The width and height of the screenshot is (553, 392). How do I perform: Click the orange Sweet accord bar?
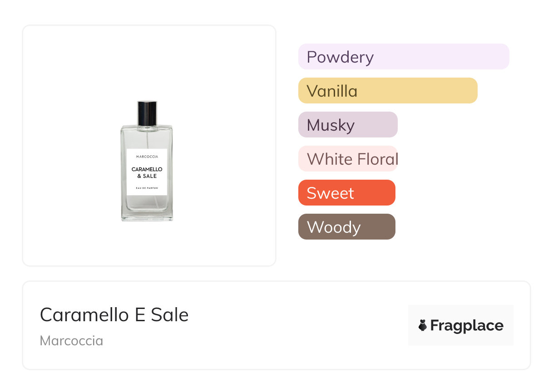click(346, 193)
